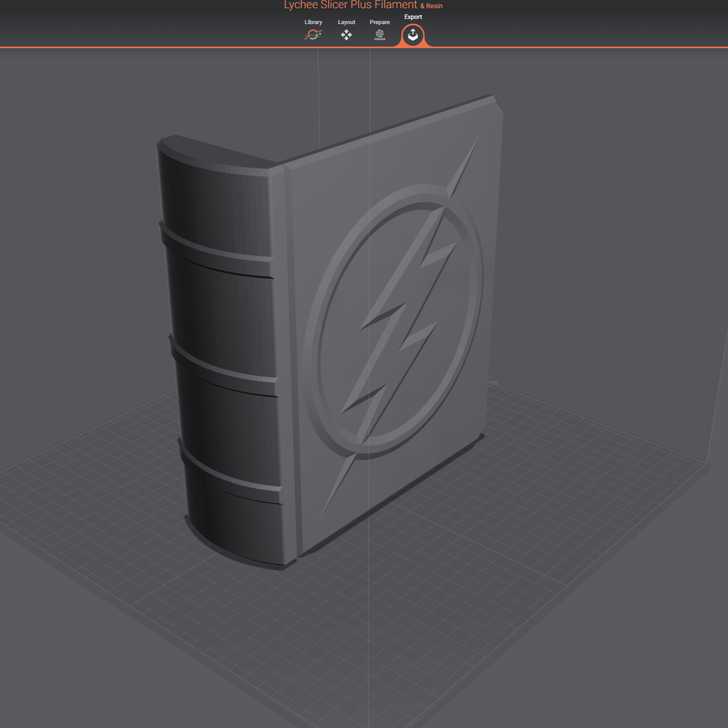
Task: Select the Layout move-arrows icon
Action: [347, 35]
